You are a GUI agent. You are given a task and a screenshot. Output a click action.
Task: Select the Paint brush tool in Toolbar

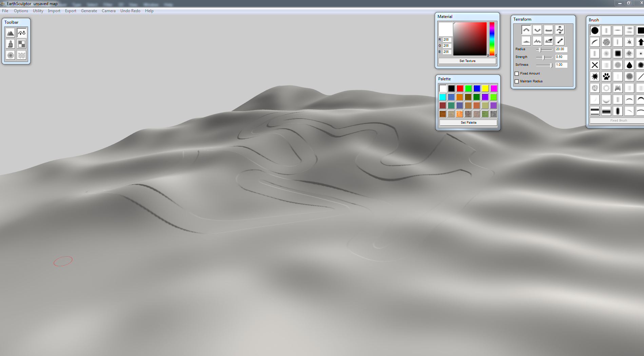(11, 44)
